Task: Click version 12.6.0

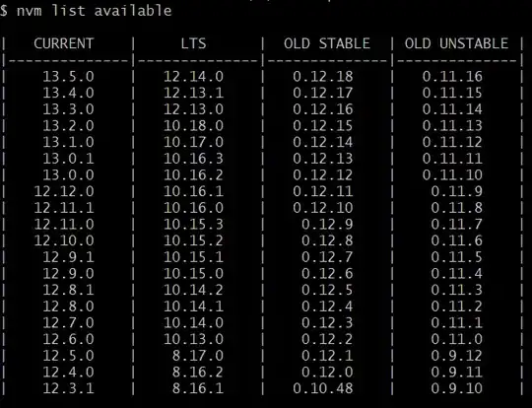Action: tap(68, 339)
